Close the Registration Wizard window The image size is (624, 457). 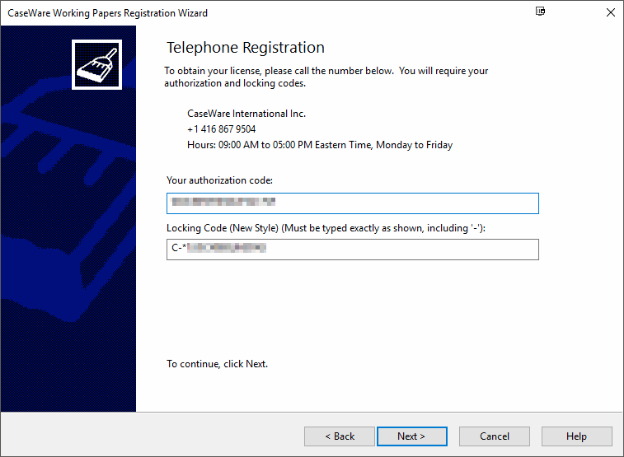[610, 12]
